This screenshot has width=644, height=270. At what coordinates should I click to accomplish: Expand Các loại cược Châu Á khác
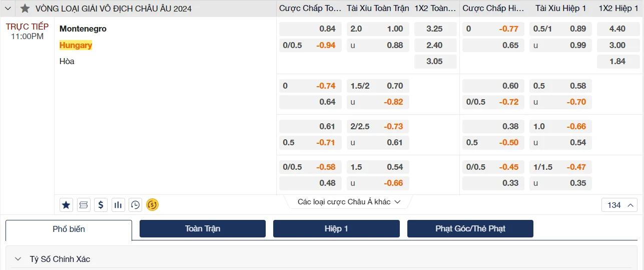point(349,202)
